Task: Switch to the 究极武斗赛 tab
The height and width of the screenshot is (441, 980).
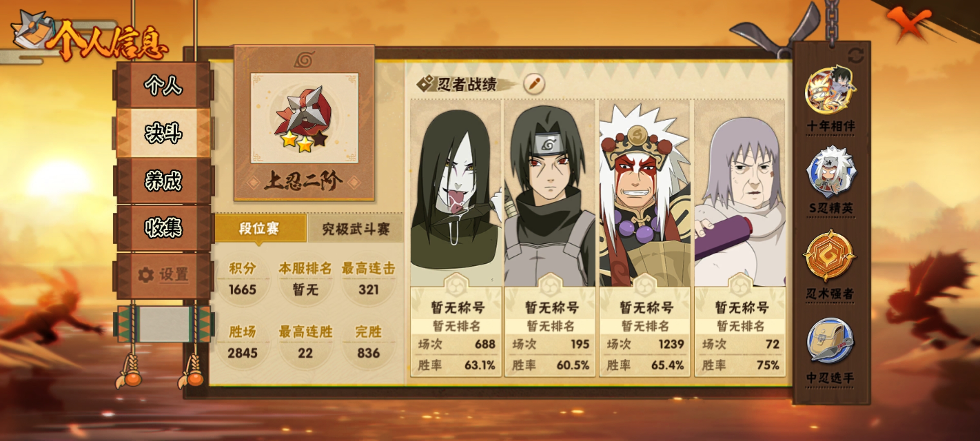Action: point(355,229)
